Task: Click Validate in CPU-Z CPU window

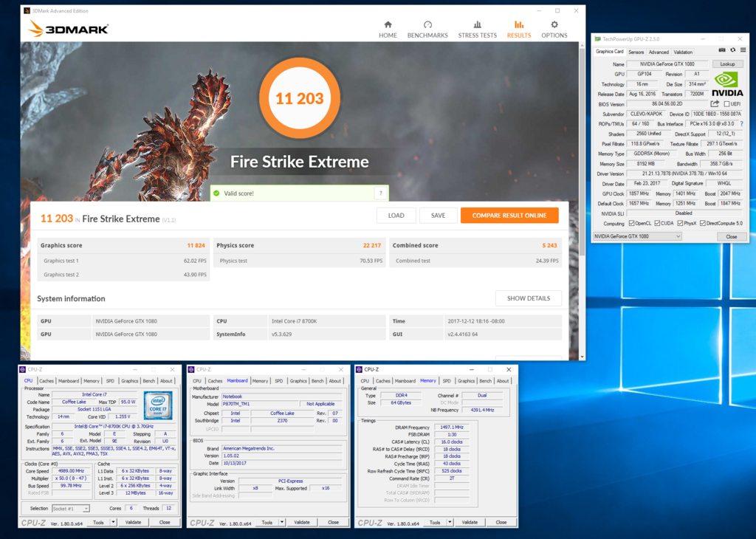Action: coord(133,522)
